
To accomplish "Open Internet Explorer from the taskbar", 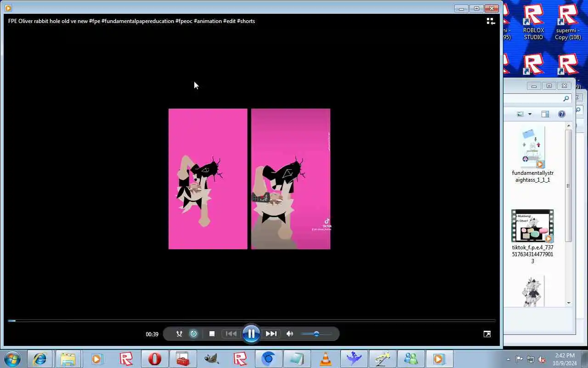I will coord(40,359).
